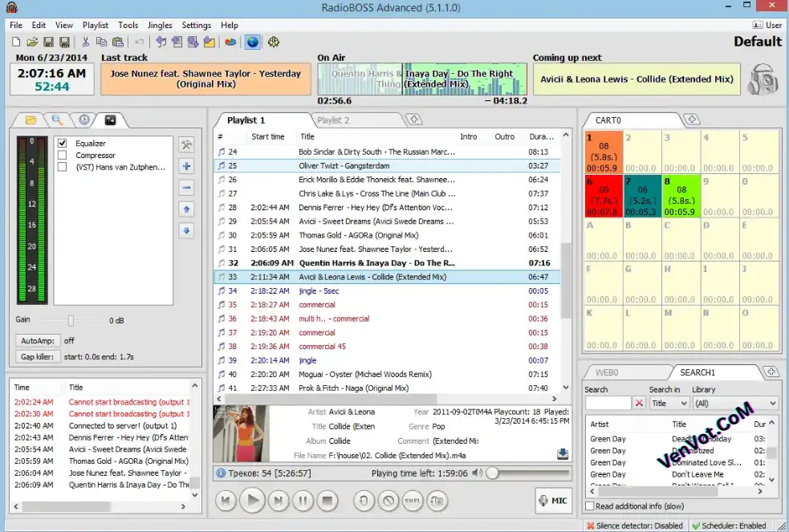Click the User button in menu bar
Screen dimensions: 789x532
coord(767,25)
